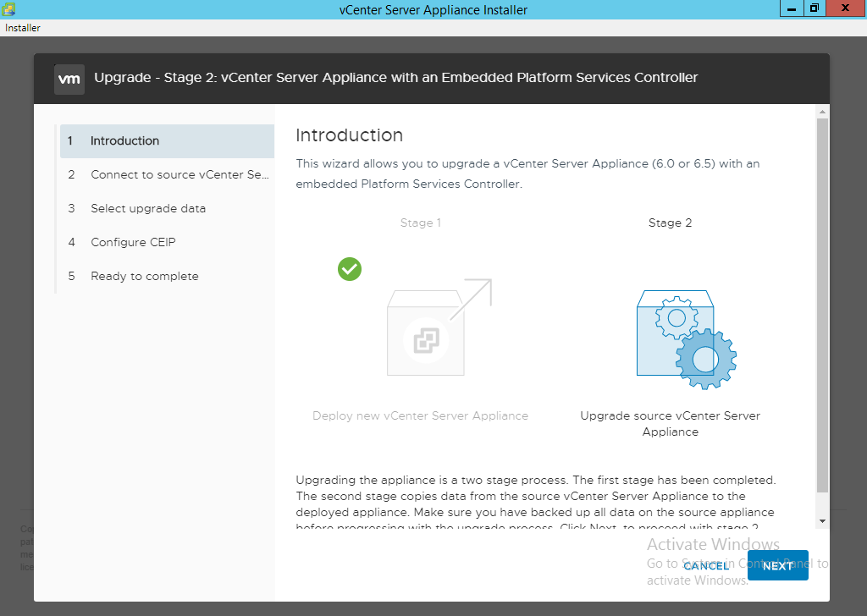The image size is (867, 616).
Task: Click the scrollbar down arrow
Action: pyautogui.click(x=822, y=521)
